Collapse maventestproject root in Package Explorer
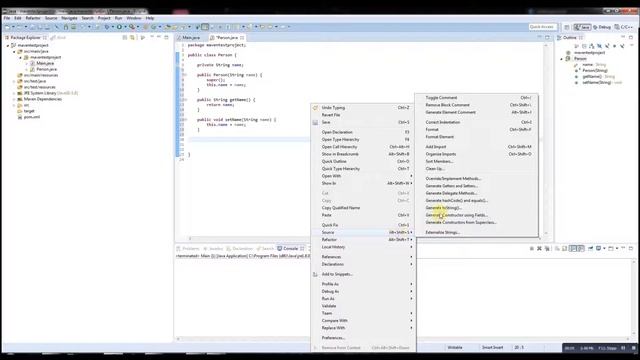Viewport: 640px width, 360px height. [8, 45]
